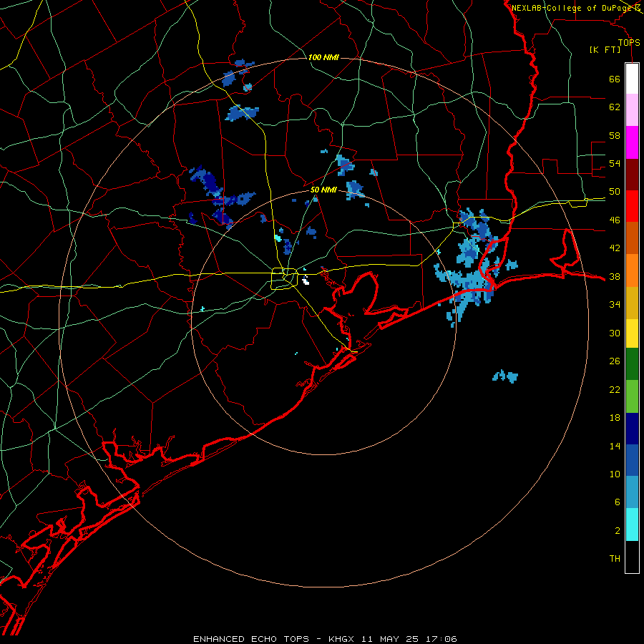
Task: Click the isolated offshore echo pair in the Gulf
Action: point(505,376)
